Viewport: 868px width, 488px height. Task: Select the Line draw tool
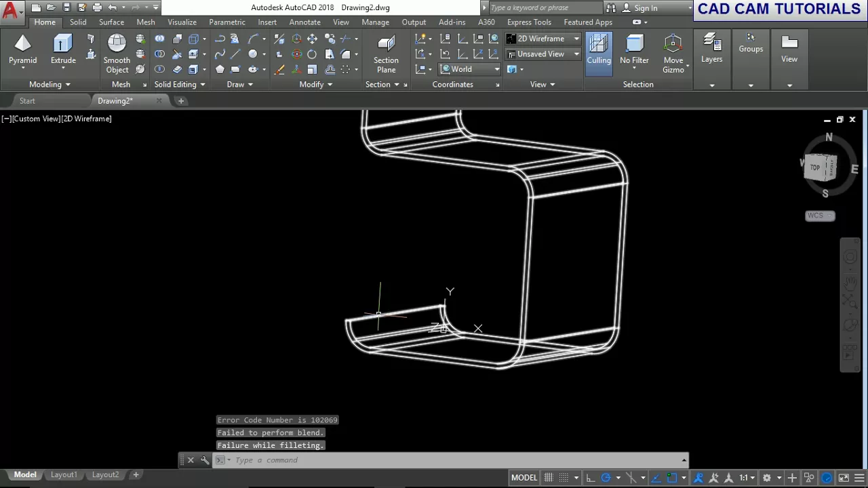point(235,54)
